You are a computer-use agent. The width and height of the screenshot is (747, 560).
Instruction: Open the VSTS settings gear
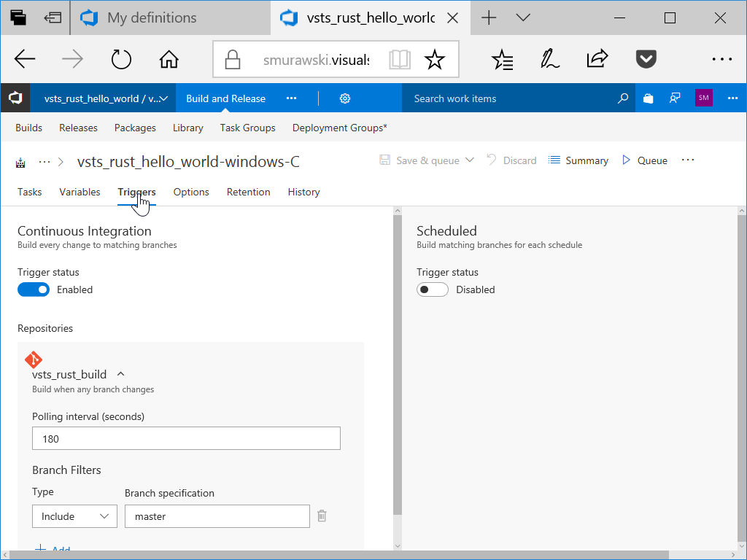click(345, 98)
